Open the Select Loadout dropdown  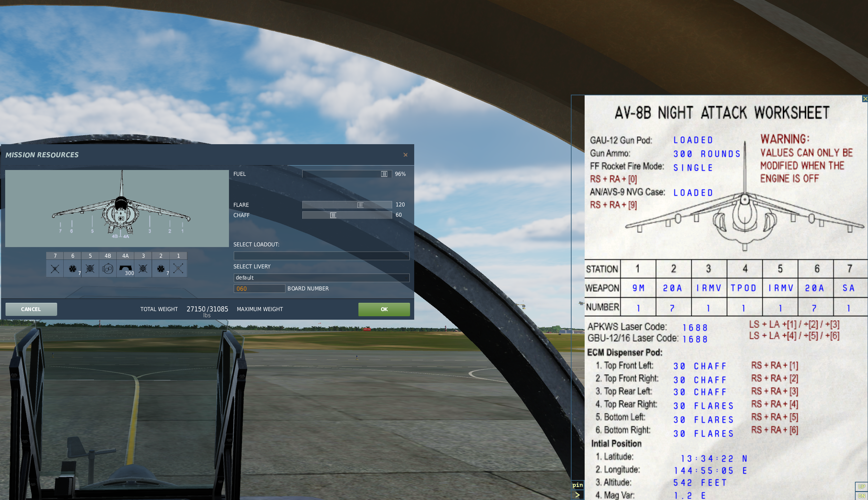coord(322,256)
